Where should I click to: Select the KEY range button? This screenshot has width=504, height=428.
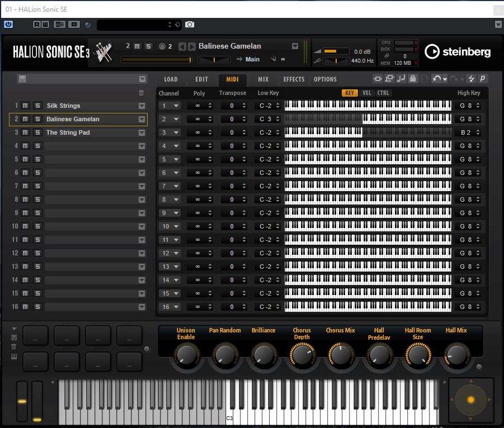pyautogui.click(x=350, y=93)
